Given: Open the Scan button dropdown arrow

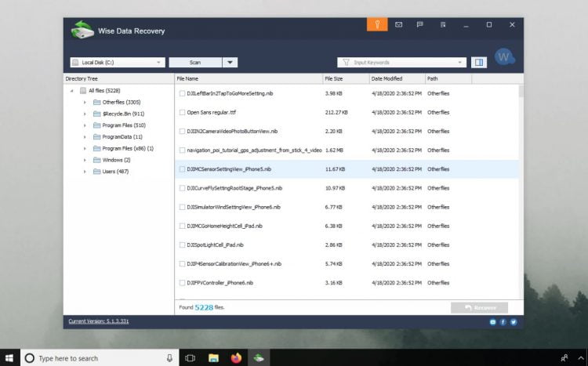Looking at the screenshot, I should [230, 62].
